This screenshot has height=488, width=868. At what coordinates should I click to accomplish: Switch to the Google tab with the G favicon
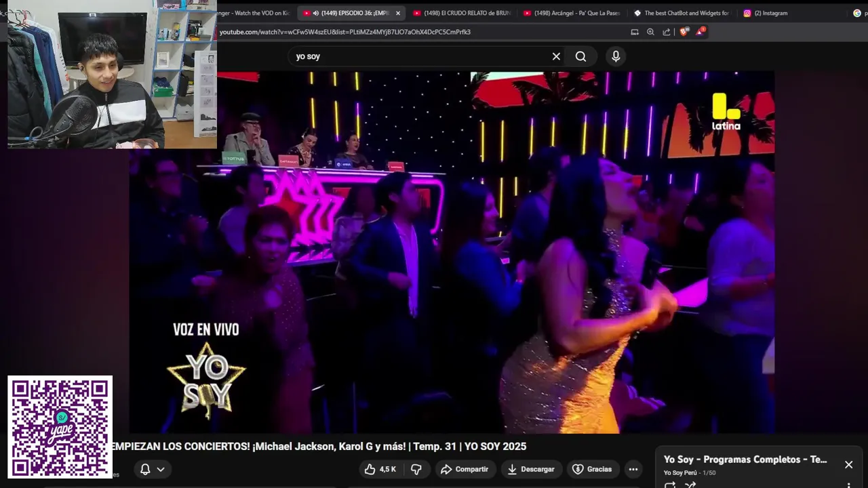857,13
